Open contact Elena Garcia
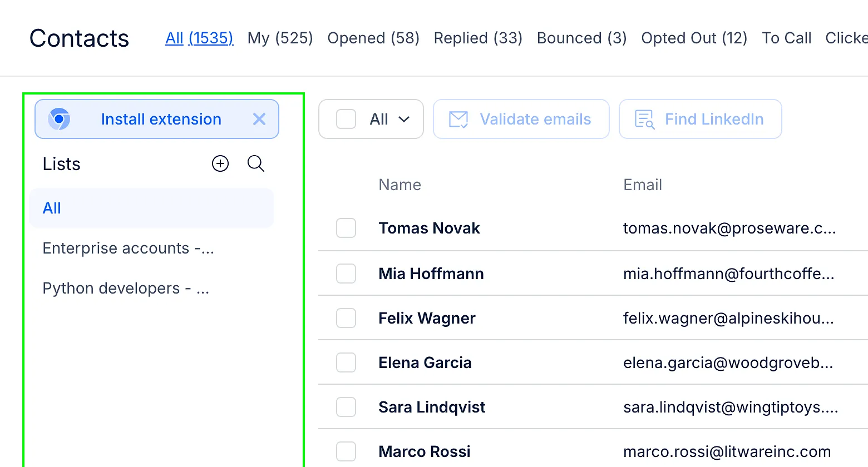Screen dimensions: 868x467 click(x=425, y=362)
